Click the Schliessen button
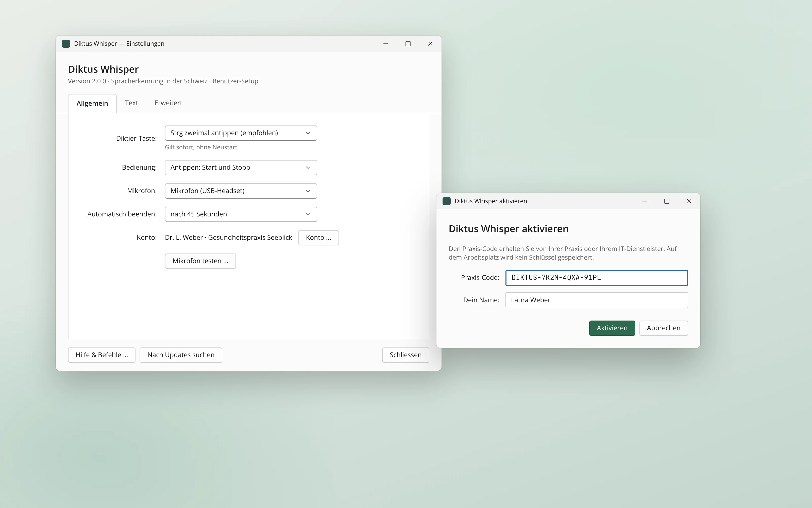The width and height of the screenshot is (812, 508). click(405, 355)
